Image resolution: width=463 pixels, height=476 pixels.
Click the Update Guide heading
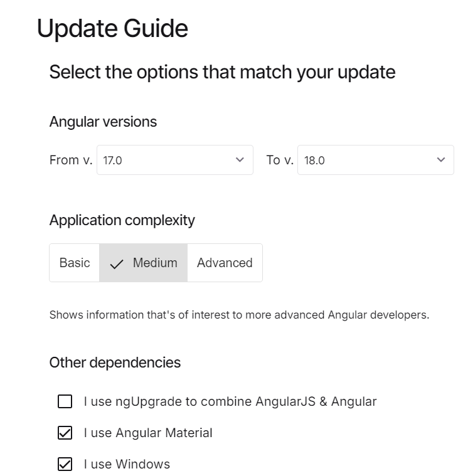coord(112,29)
